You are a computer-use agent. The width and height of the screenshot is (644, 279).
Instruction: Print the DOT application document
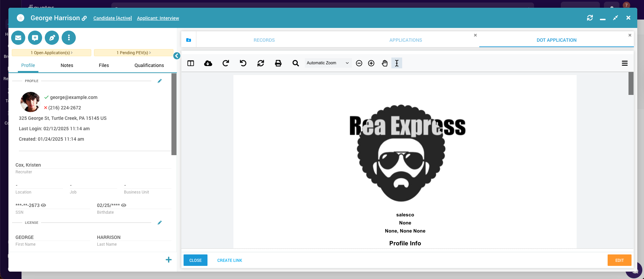[x=278, y=63]
